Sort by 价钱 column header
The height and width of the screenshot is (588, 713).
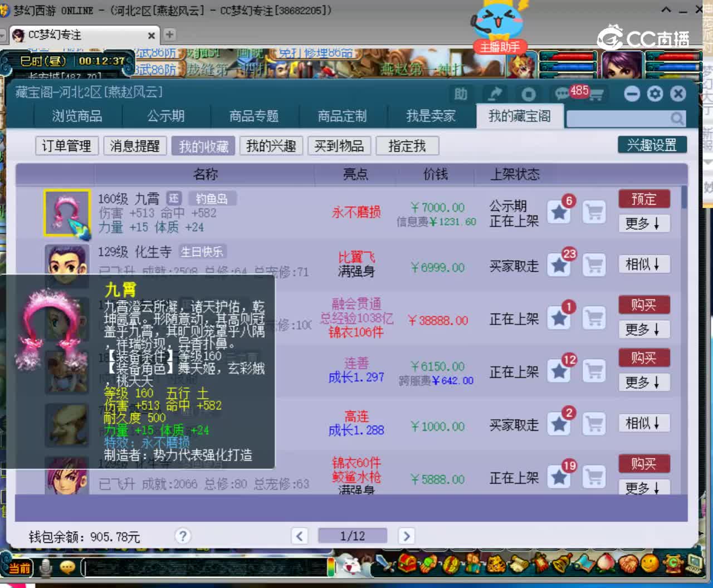(436, 174)
